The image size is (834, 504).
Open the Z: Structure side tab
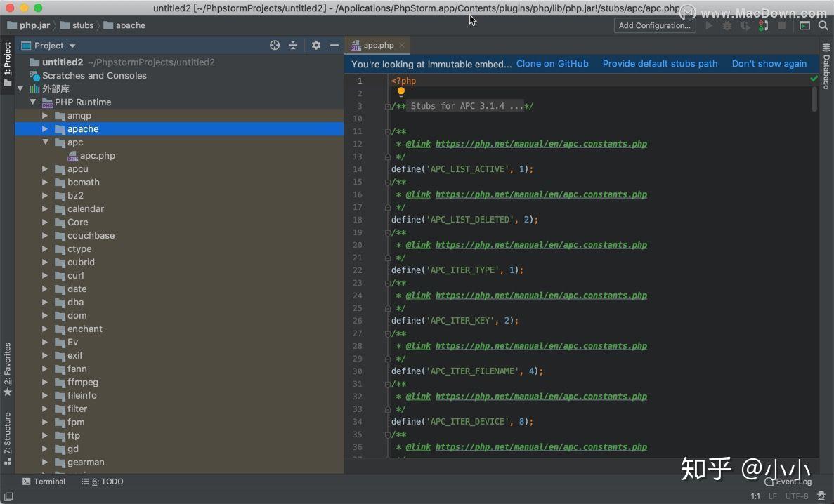(x=8, y=439)
